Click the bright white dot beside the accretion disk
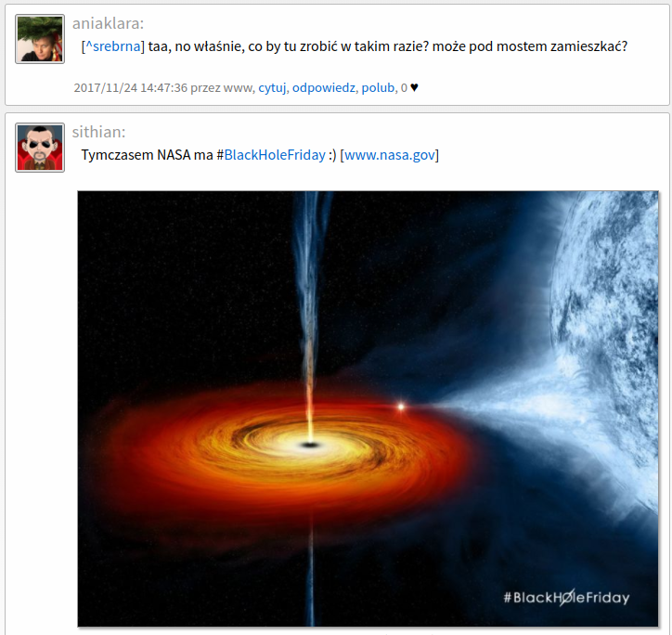 401,407
